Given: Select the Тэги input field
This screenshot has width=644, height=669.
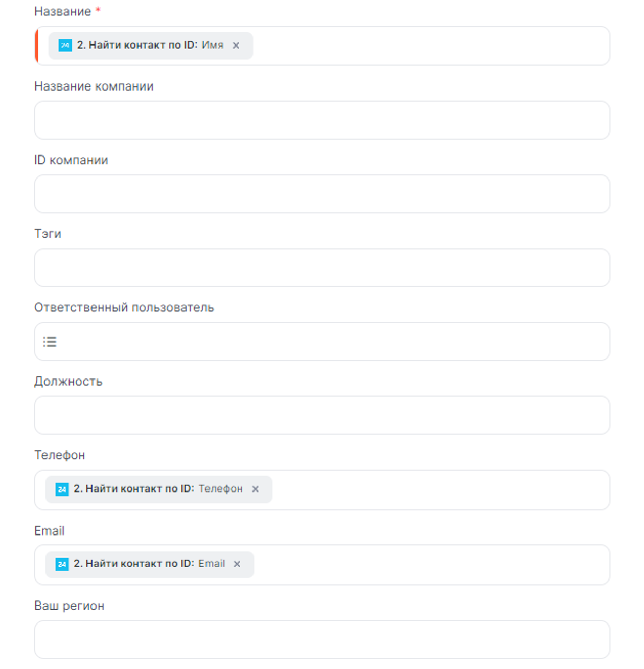Looking at the screenshot, I should tap(322, 267).
